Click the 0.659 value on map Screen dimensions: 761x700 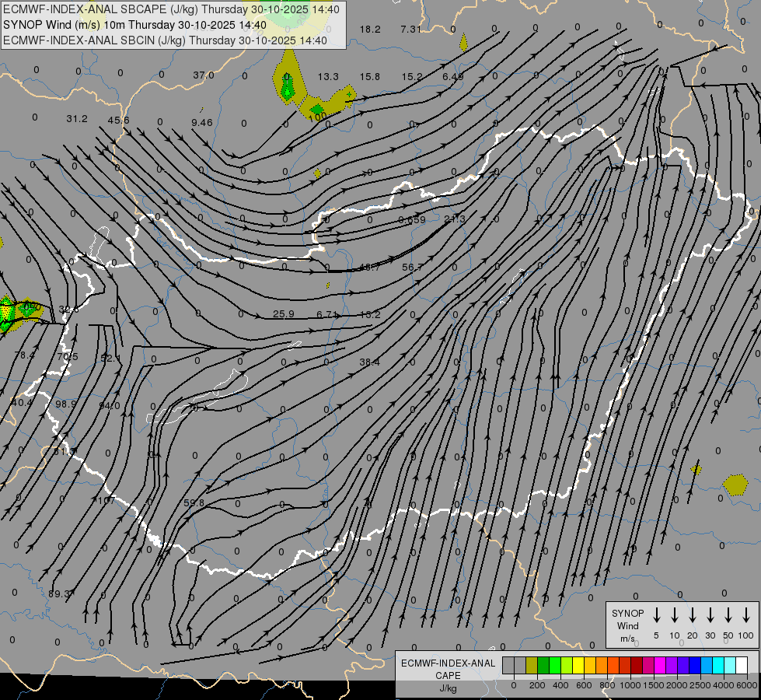411,219
